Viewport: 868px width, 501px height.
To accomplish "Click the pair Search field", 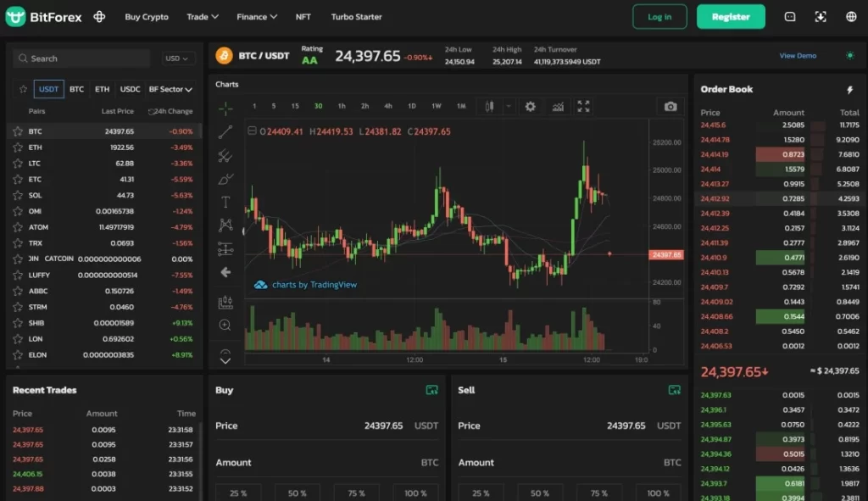I will point(85,58).
